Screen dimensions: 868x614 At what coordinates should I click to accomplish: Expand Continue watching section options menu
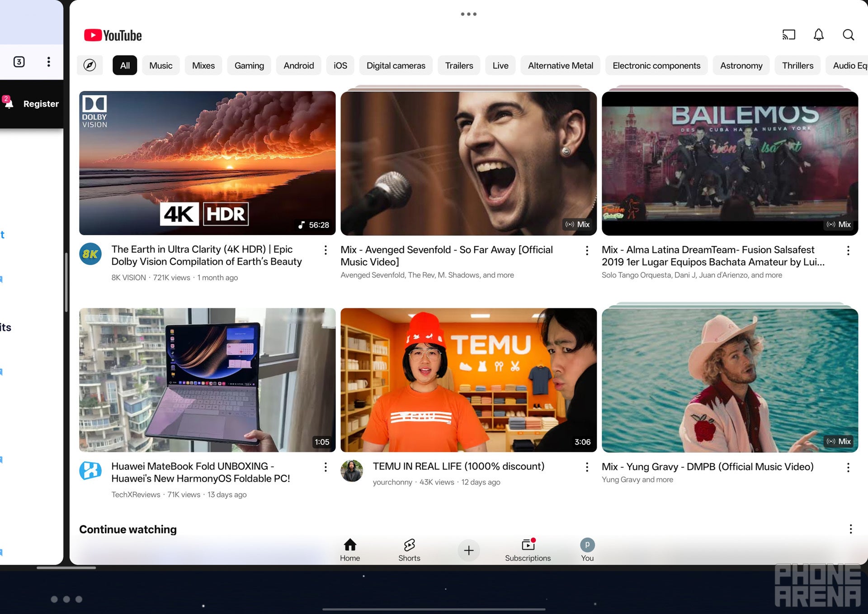850,529
